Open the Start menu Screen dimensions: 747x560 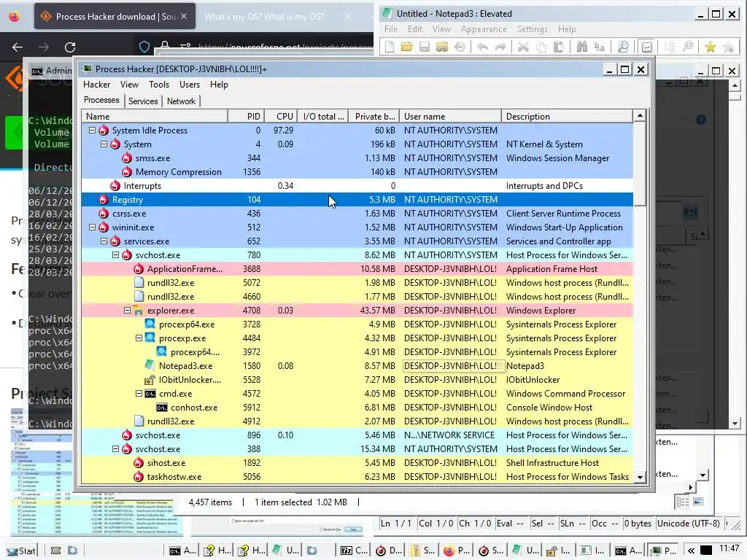21,551
